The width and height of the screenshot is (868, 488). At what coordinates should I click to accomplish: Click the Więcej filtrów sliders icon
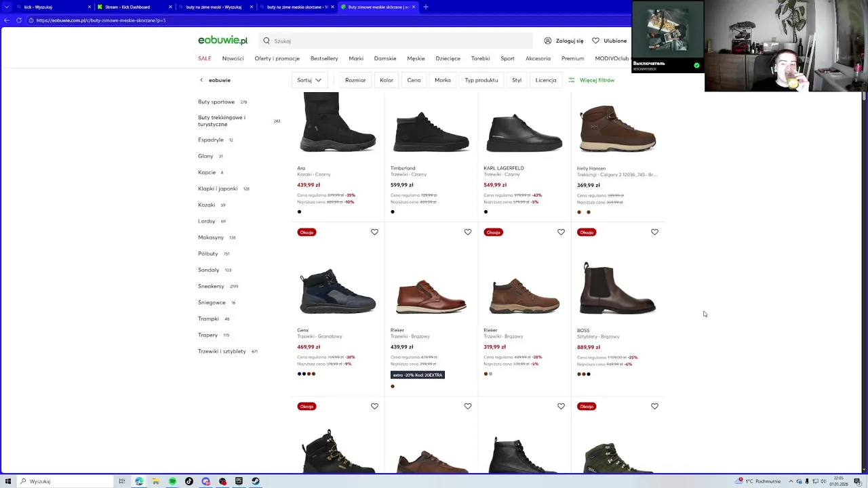(x=572, y=80)
